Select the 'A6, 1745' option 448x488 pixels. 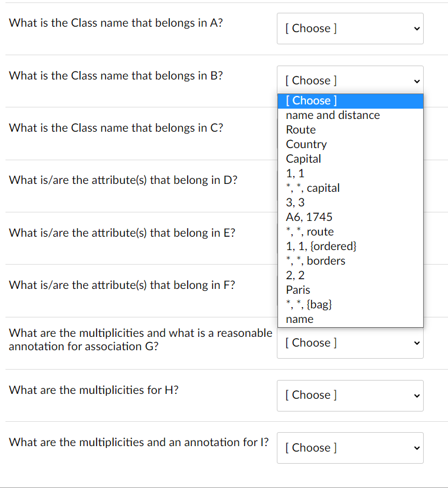tap(308, 217)
